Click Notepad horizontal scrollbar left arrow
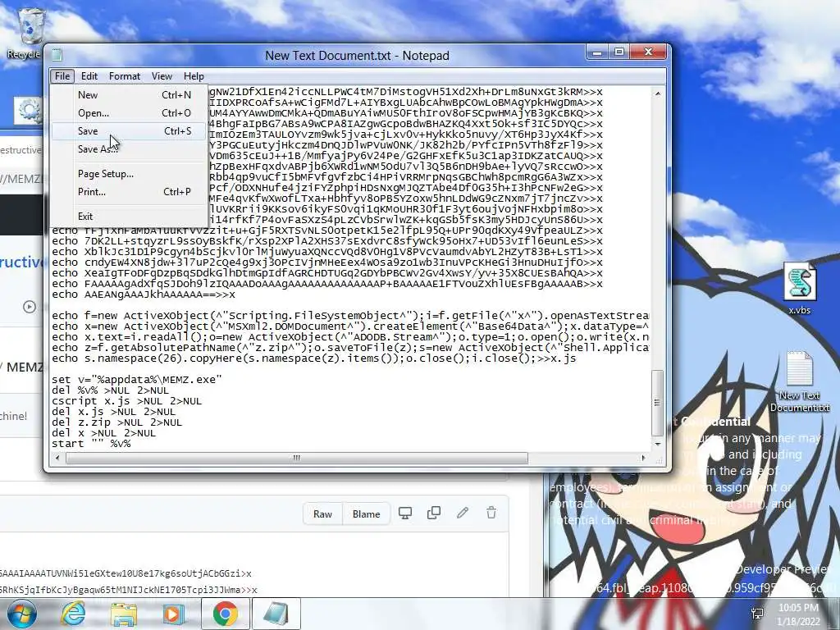Screen dimensions: 840x630 point(58,458)
